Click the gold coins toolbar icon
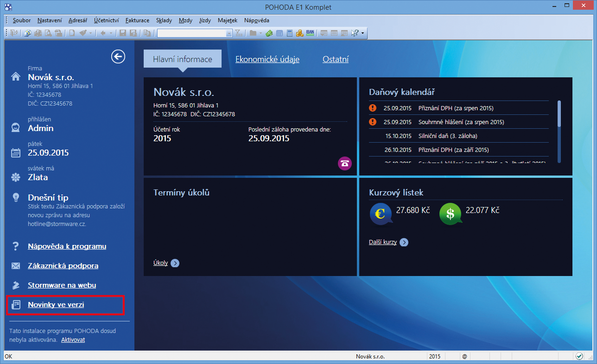Viewport: 597px width, 364px height. [x=300, y=33]
